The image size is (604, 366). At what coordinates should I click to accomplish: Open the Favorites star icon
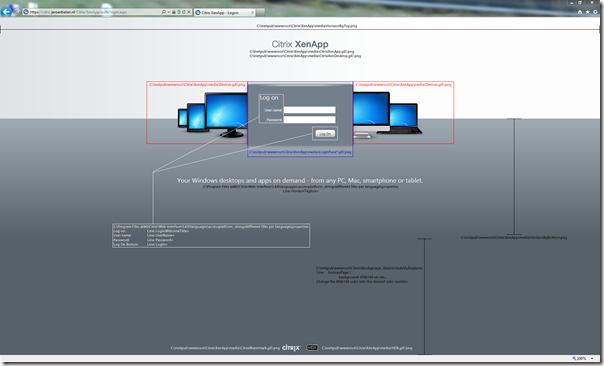587,12
